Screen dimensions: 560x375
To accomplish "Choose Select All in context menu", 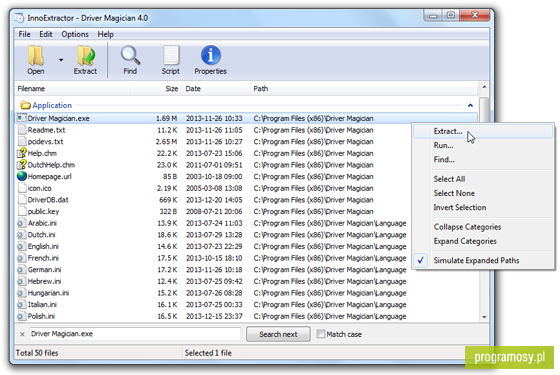I will tap(483, 179).
